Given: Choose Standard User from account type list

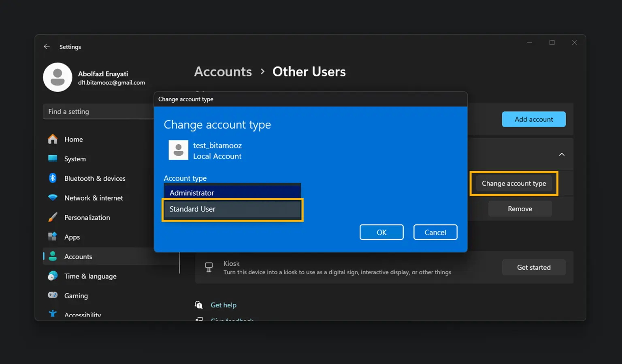Looking at the screenshot, I should pos(232,209).
